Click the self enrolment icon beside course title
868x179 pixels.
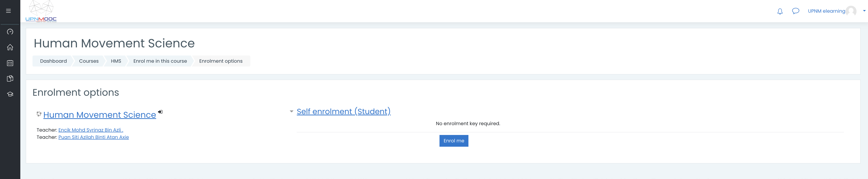[160, 112]
